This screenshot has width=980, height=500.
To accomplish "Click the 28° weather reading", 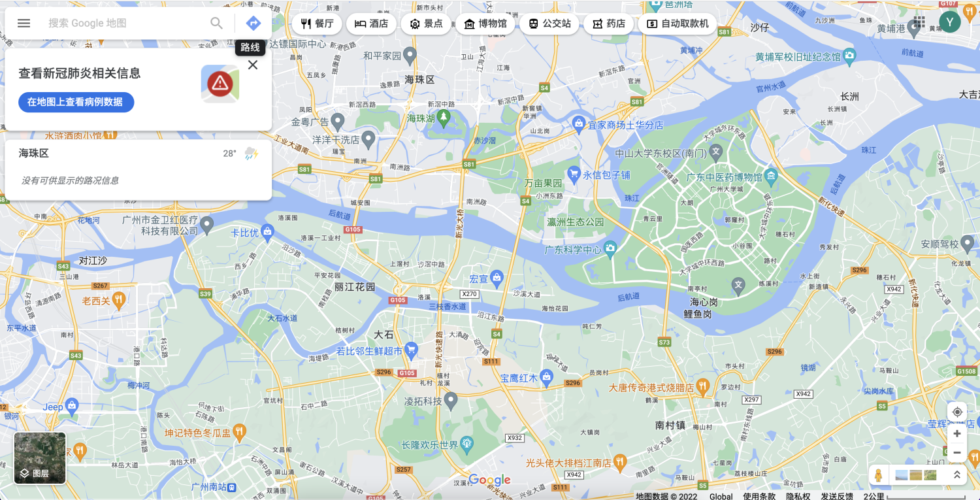I will click(229, 154).
